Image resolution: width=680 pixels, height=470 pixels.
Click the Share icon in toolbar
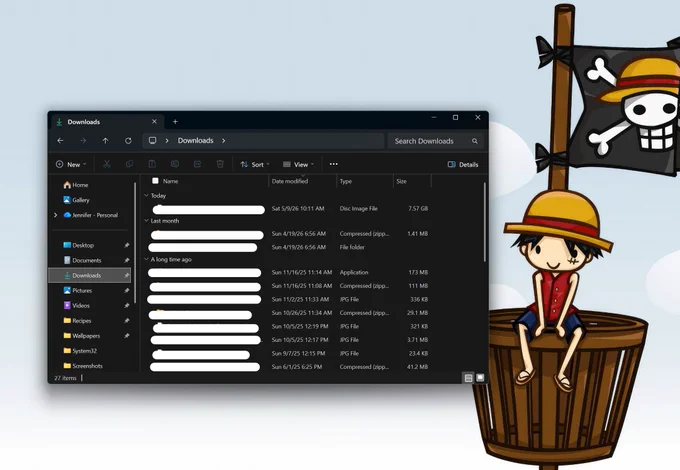tap(197, 164)
